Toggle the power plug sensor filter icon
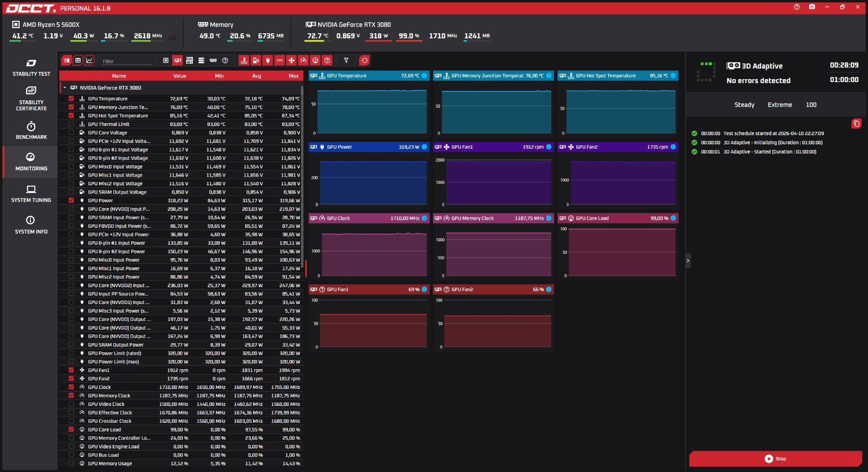This screenshot has width=868, height=472. click(x=268, y=60)
